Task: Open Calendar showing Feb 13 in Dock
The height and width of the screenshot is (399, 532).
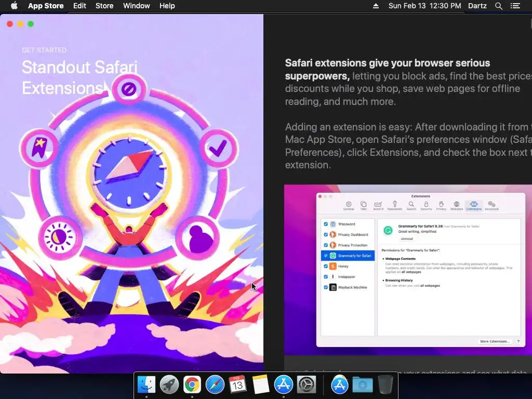Action: click(237, 384)
